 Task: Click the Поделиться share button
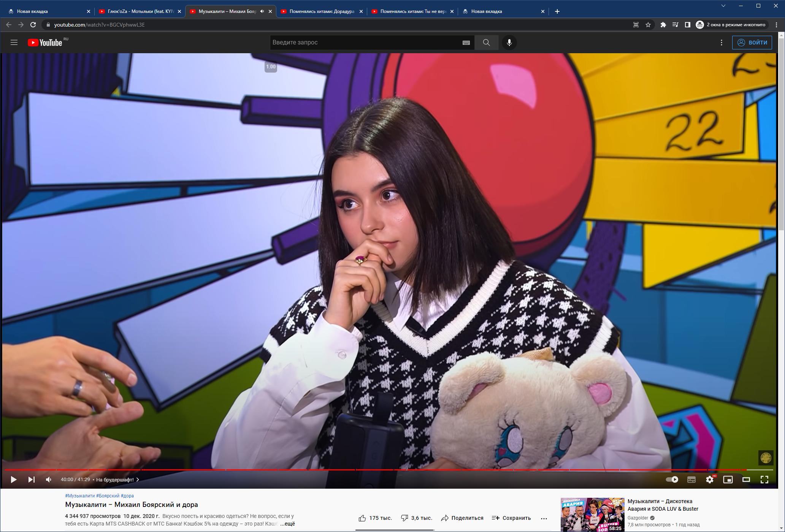[x=462, y=518]
